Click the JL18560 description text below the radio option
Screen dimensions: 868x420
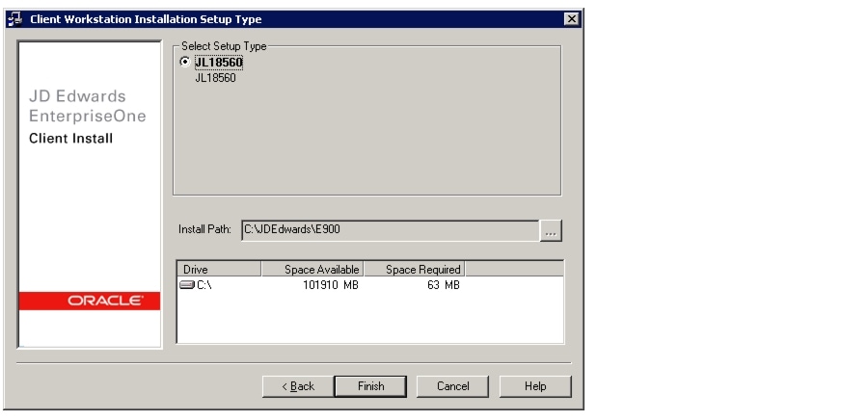point(215,78)
